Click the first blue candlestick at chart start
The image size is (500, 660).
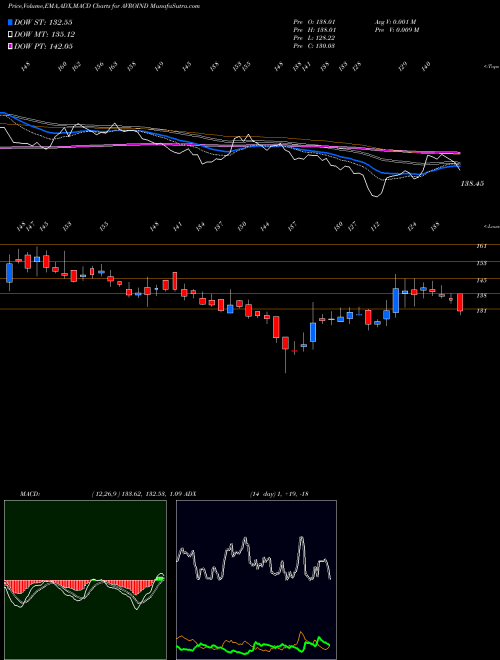tap(10, 273)
